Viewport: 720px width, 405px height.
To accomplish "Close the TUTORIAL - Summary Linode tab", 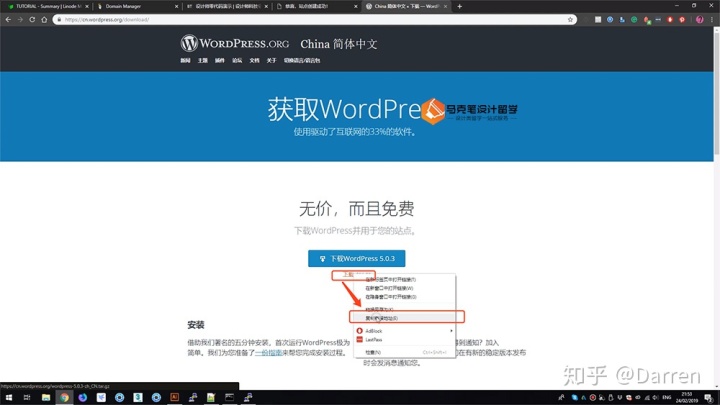I will coord(87,6).
